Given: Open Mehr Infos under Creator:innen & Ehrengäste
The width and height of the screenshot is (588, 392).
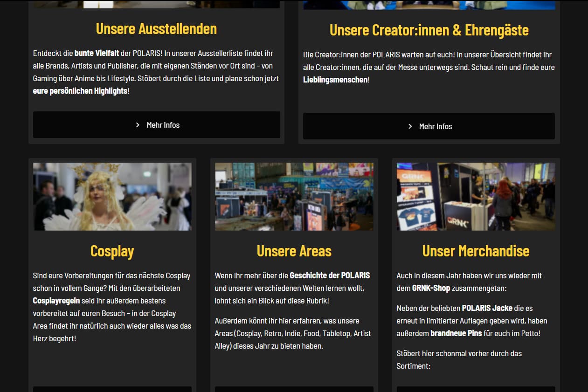Looking at the screenshot, I should click(x=429, y=126).
